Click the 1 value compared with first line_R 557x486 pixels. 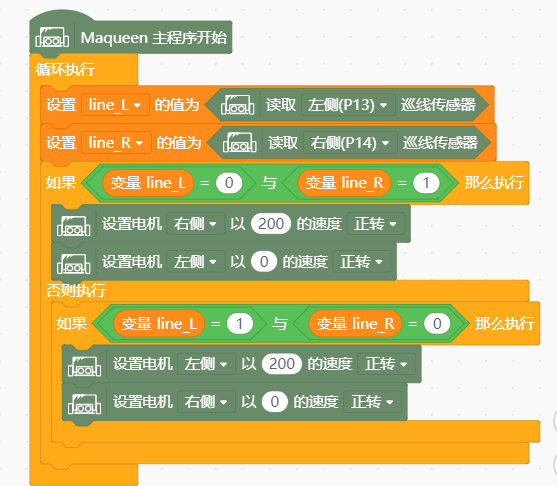coord(426,183)
